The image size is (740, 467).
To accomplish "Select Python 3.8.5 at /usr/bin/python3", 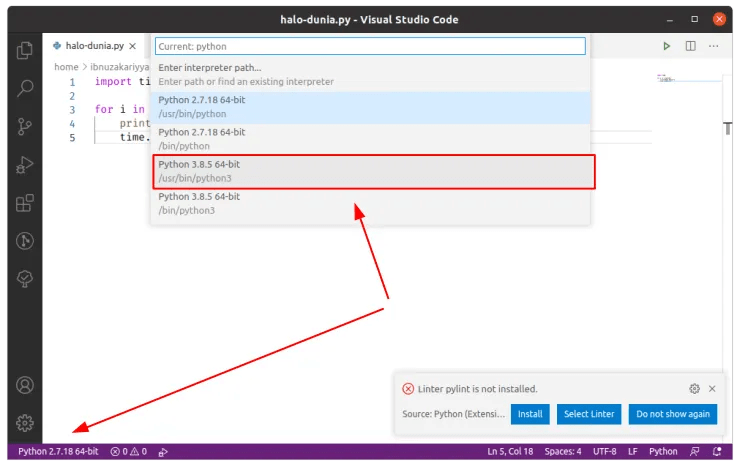I will [370, 171].
